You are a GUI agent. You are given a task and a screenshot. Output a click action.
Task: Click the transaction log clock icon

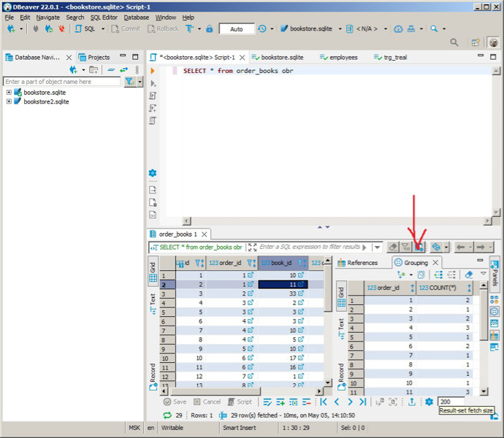pos(262,29)
